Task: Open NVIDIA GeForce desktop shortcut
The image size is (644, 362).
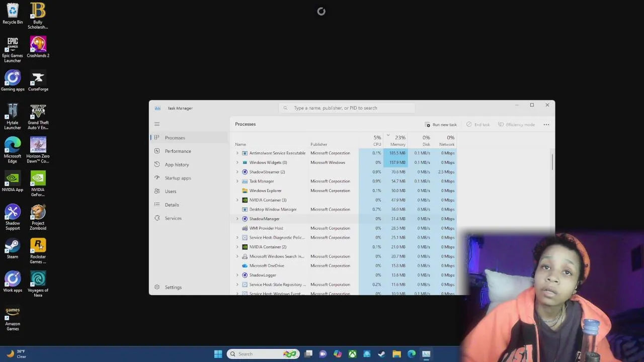Action: [x=38, y=184]
